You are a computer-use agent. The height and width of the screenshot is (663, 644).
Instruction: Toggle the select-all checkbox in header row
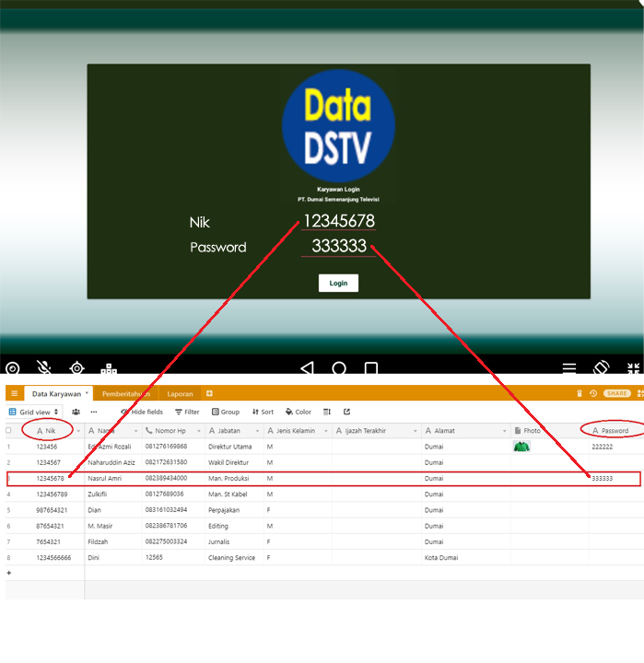8,430
